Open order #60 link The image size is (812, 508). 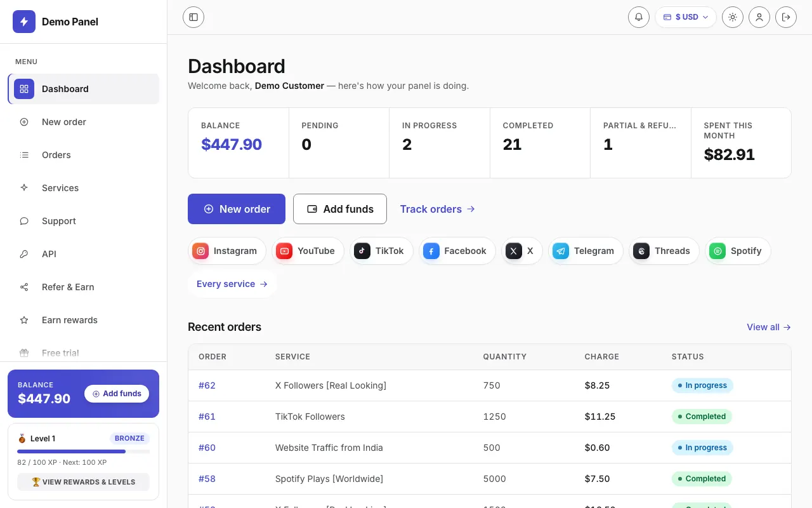207,448
